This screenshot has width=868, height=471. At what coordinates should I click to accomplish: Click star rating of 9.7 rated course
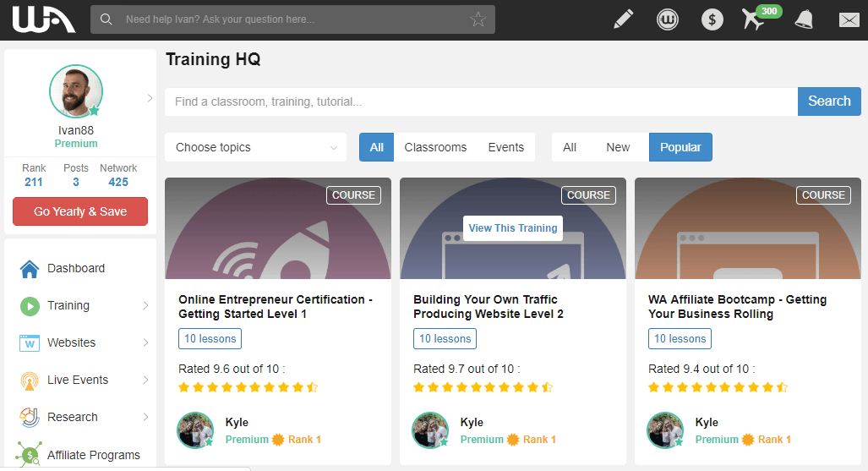point(483,387)
